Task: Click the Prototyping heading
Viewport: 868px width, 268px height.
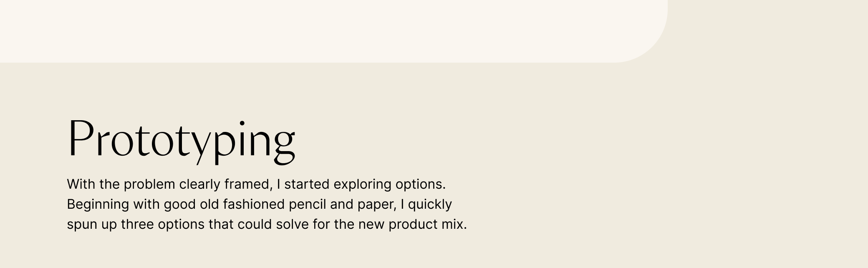Action: [182, 140]
